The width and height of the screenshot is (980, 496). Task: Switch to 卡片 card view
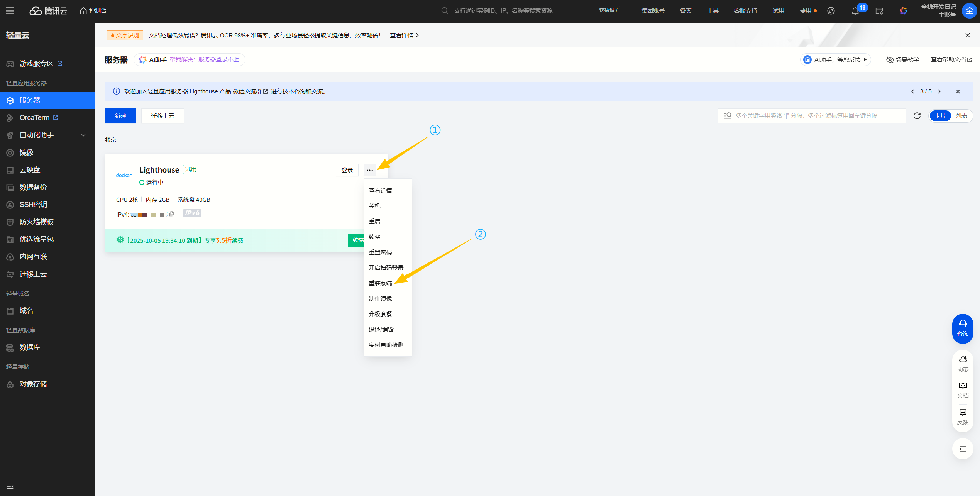click(940, 116)
